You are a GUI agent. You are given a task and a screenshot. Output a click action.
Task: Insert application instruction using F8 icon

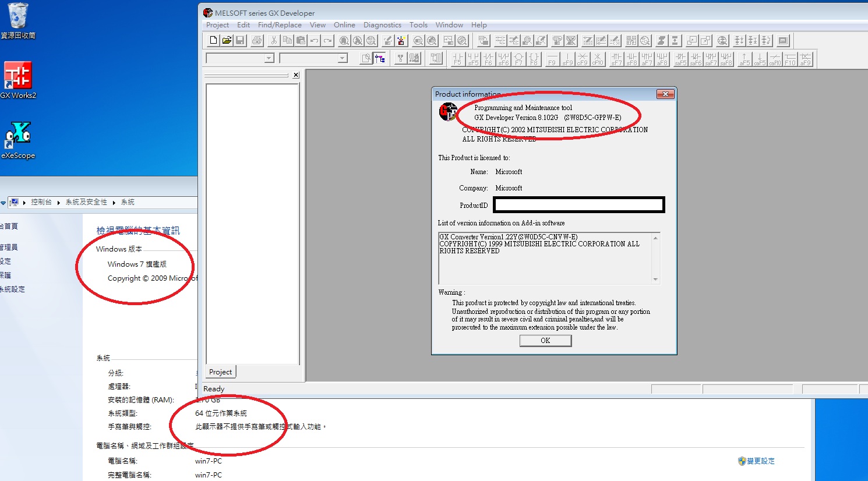(x=534, y=59)
